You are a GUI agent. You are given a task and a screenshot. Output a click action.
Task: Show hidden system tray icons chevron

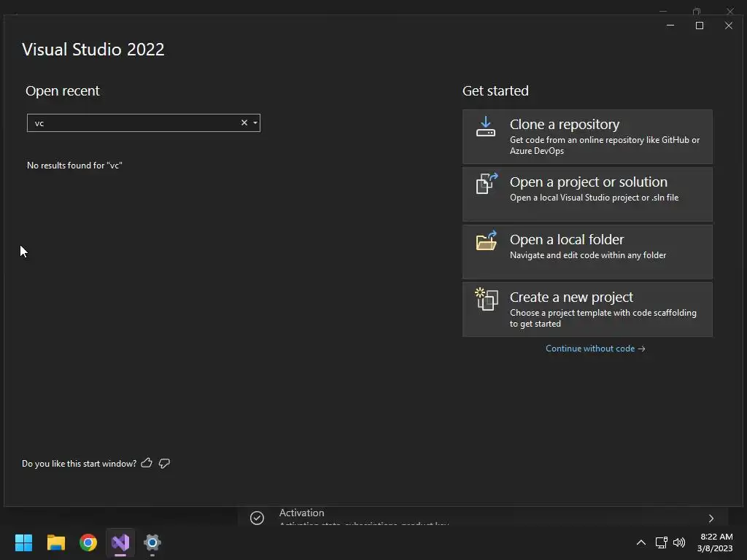coord(641,542)
